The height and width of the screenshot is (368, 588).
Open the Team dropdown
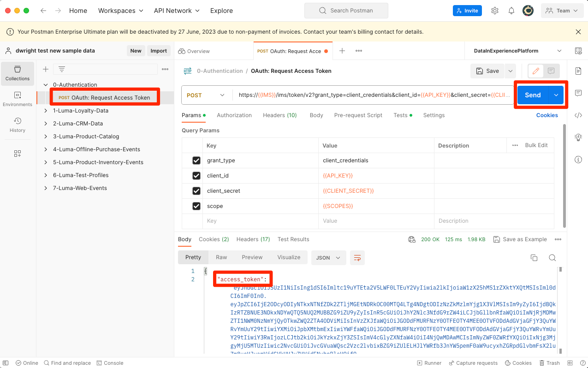tap(562, 11)
